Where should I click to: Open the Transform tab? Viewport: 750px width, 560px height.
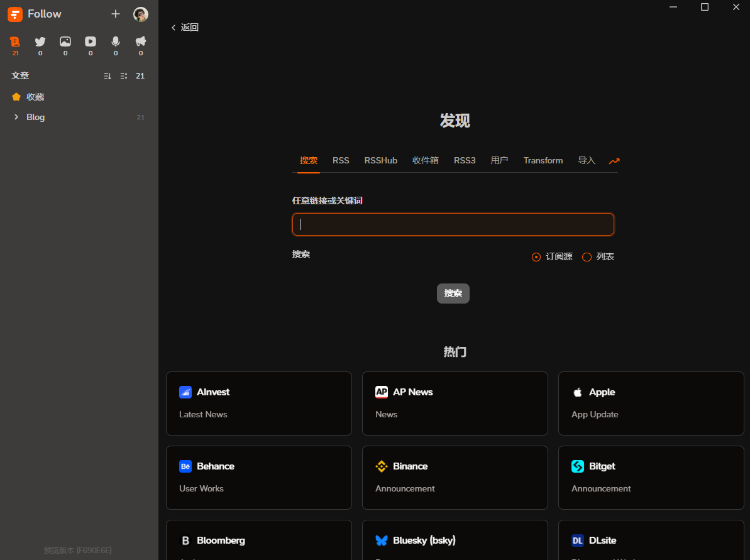(x=543, y=160)
